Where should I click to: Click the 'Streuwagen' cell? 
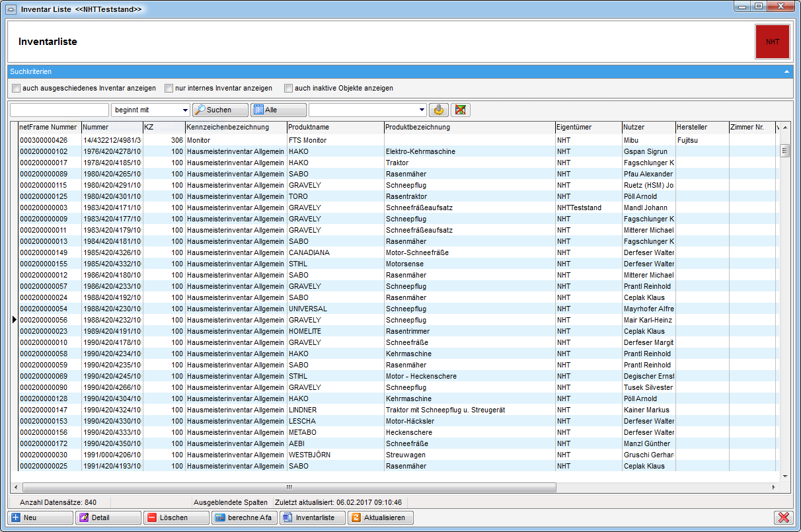pos(469,455)
